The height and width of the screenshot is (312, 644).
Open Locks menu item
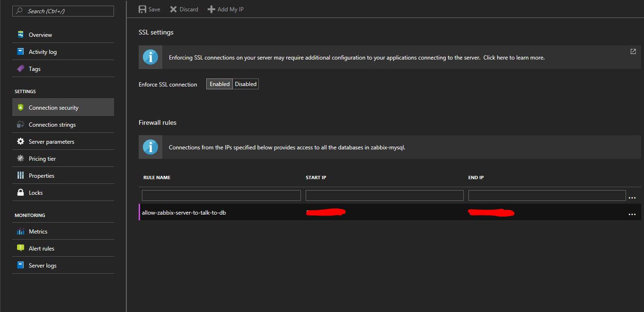click(x=63, y=192)
